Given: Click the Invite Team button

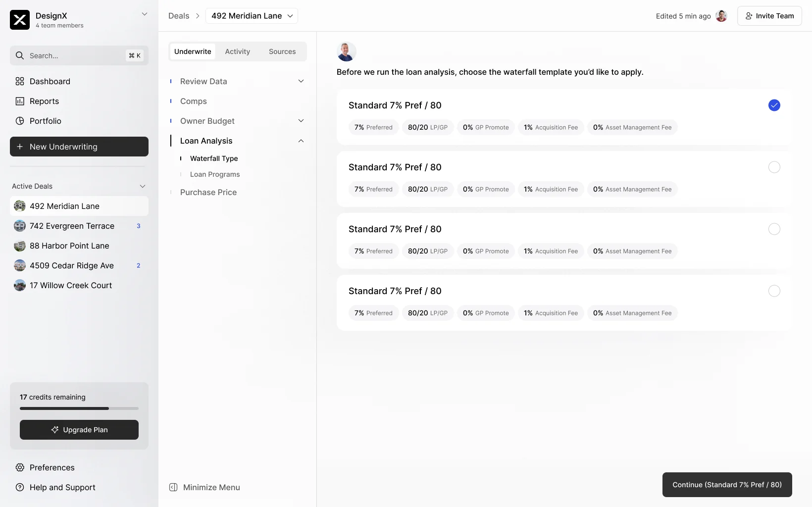Looking at the screenshot, I should (769, 16).
